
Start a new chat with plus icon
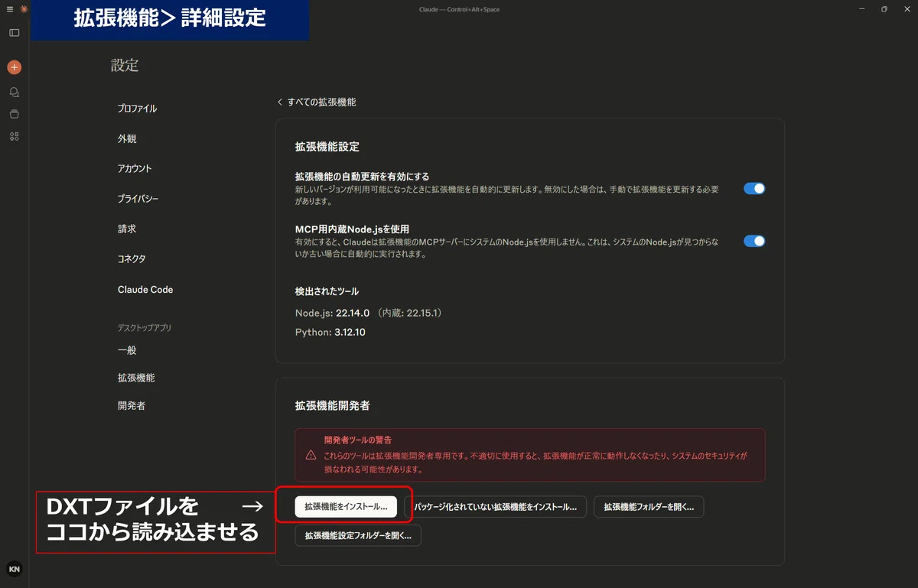click(14, 67)
